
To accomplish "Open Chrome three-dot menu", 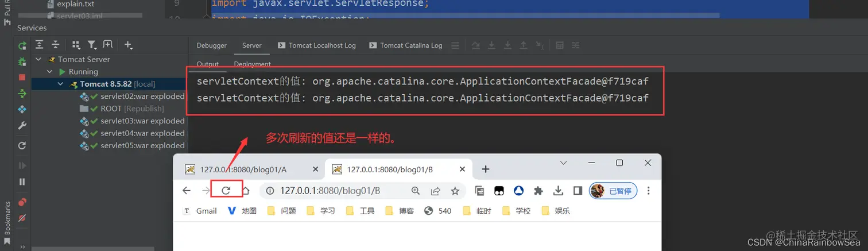I will click(x=649, y=191).
